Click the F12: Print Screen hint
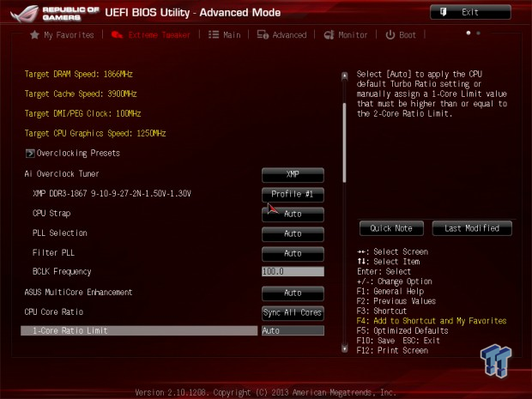The width and height of the screenshot is (532, 399). [392, 350]
